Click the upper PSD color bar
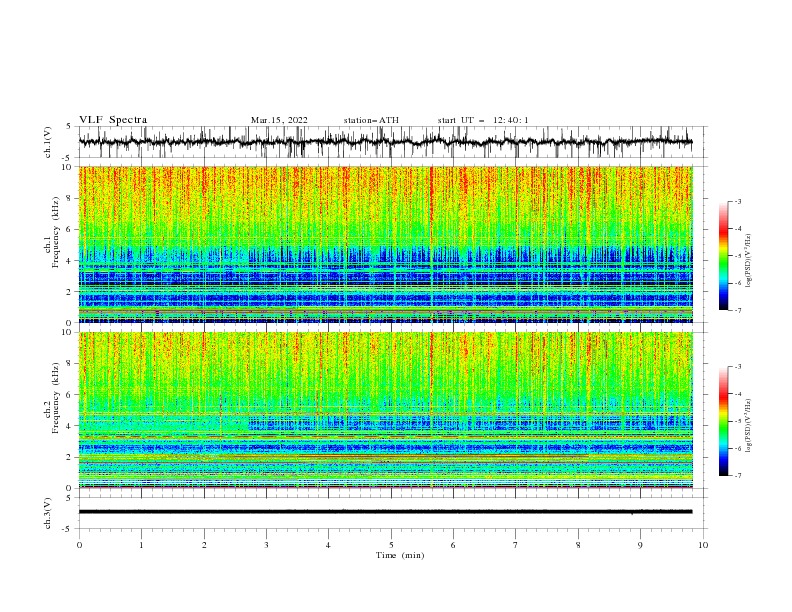This screenshot has height=612, width=792. (724, 256)
